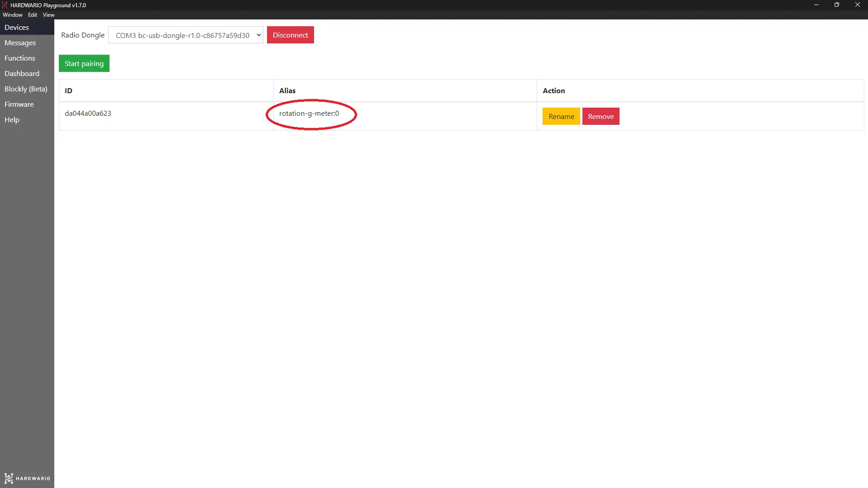Expand the Radio Dongle COM port dropdown

click(x=186, y=35)
